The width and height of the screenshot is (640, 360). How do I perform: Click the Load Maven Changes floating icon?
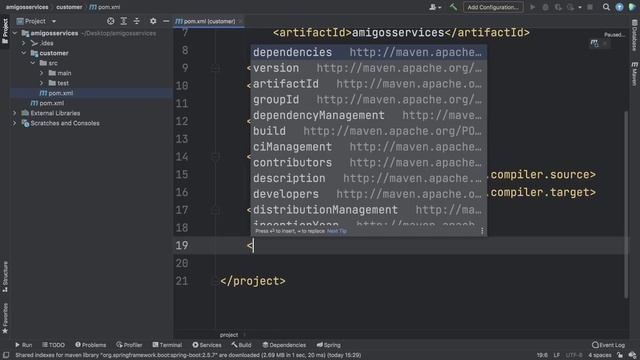595,43
